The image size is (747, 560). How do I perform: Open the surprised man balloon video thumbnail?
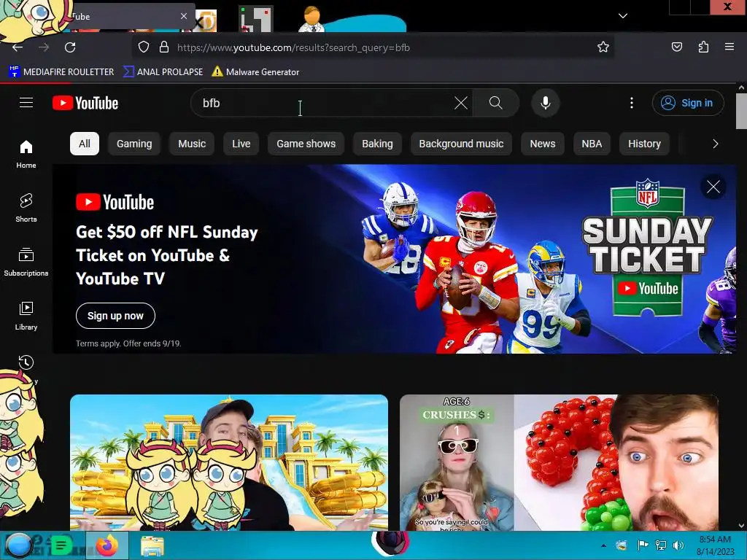pos(559,462)
